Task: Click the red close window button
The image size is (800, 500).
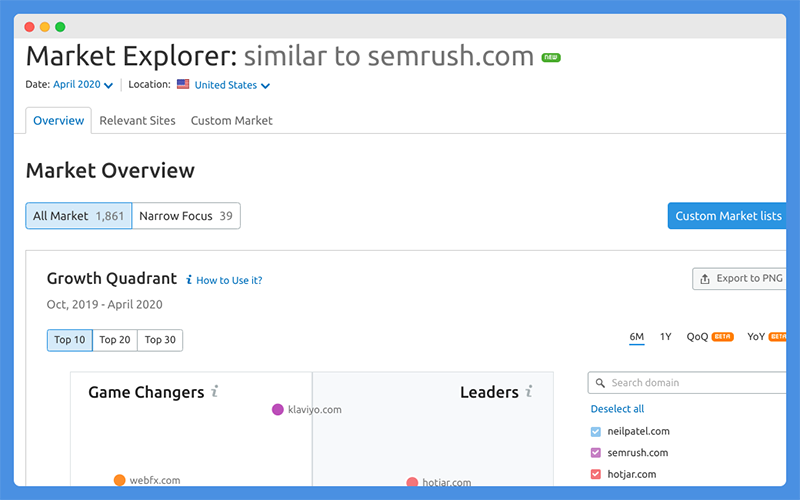Action: coord(30,27)
